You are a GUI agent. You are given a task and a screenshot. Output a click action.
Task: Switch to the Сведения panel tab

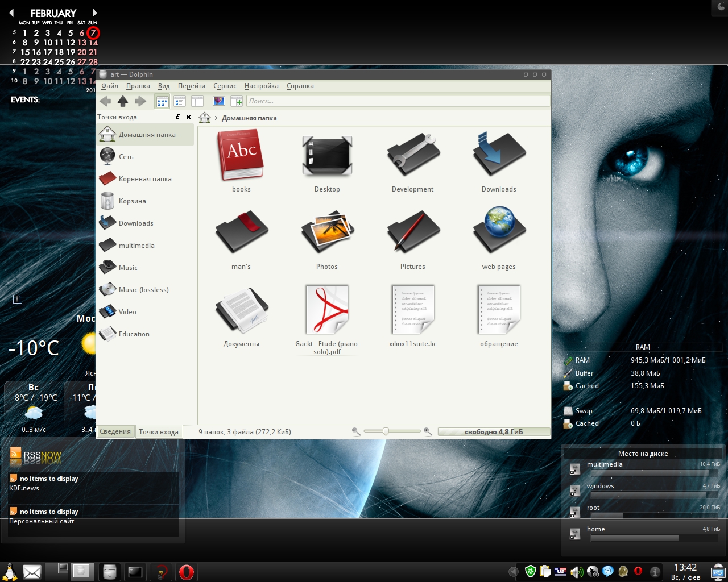(115, 431)
